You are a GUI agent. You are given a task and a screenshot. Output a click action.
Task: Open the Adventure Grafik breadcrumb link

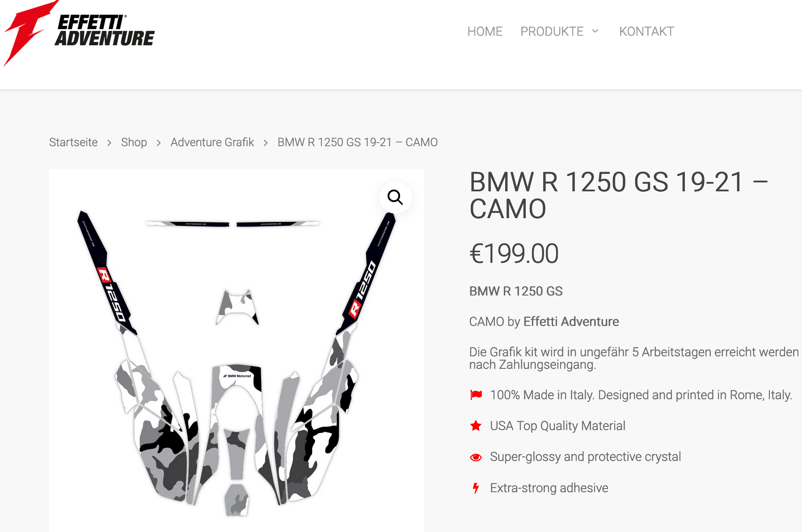[212, 142]
